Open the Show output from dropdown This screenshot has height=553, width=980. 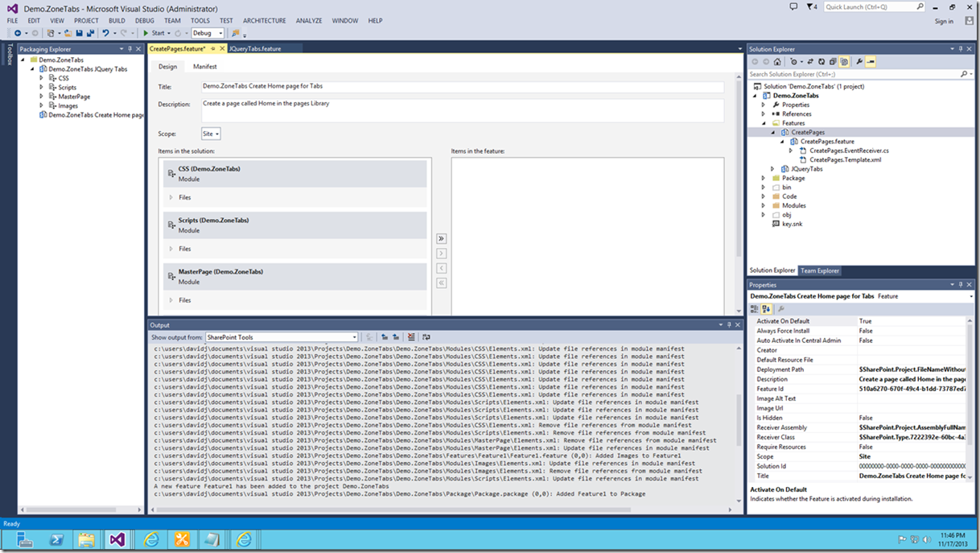point(281,337)
